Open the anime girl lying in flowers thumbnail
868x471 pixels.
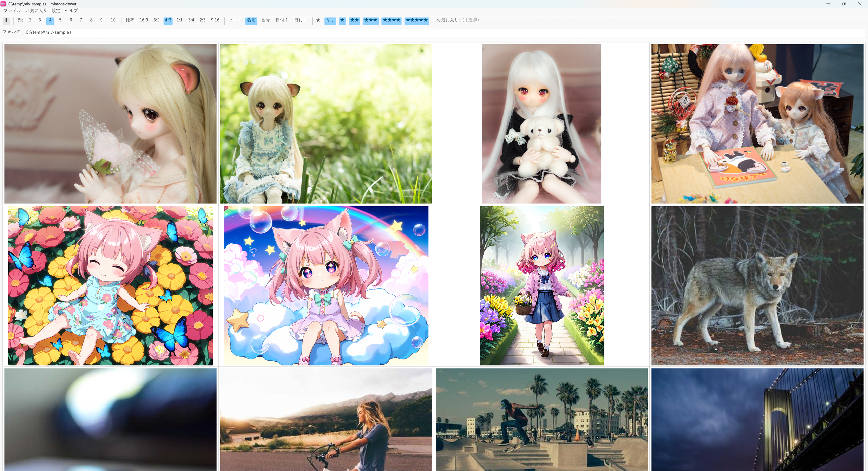[111, 286]
